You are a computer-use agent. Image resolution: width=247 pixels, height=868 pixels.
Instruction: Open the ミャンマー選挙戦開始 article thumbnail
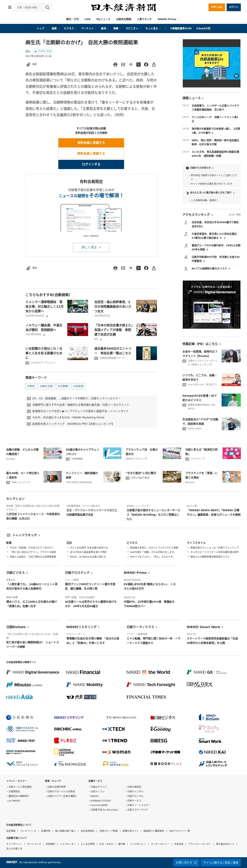[78, 306]
